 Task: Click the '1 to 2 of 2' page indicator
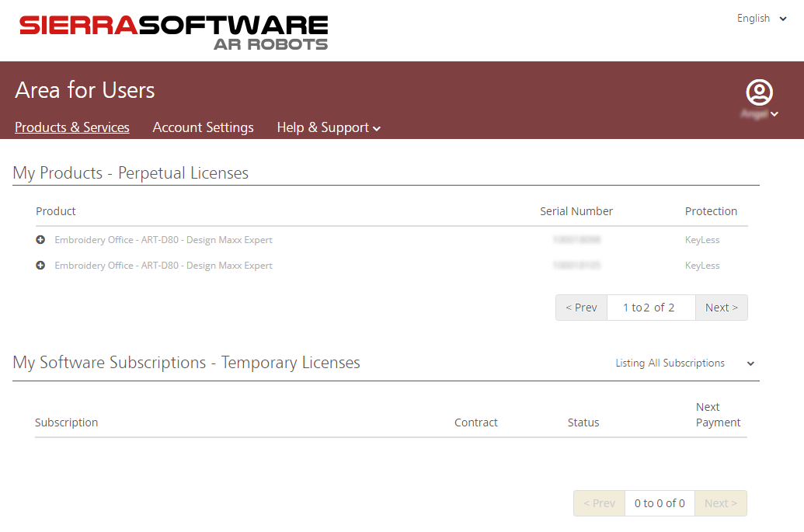[x=650, y=308]
